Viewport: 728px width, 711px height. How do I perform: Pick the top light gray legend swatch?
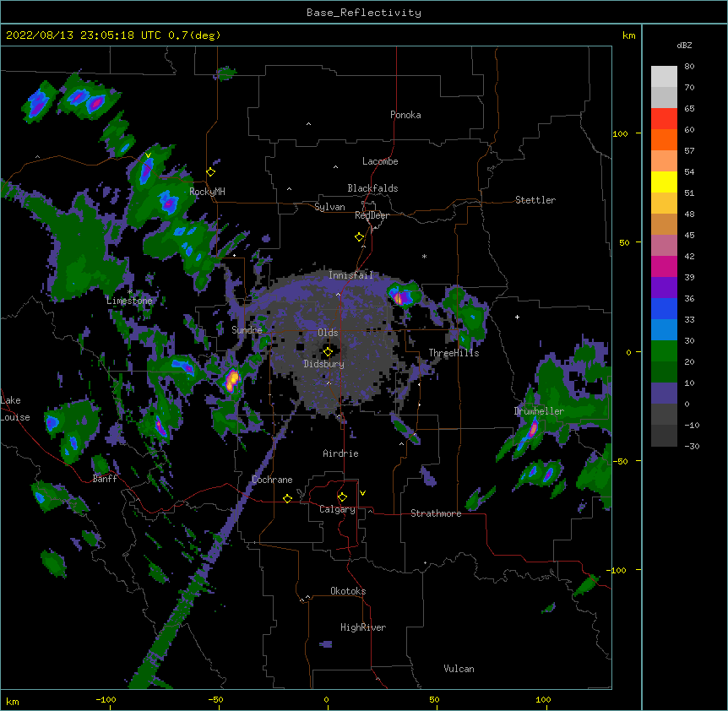pyautogui.click(x=664, y=77)
